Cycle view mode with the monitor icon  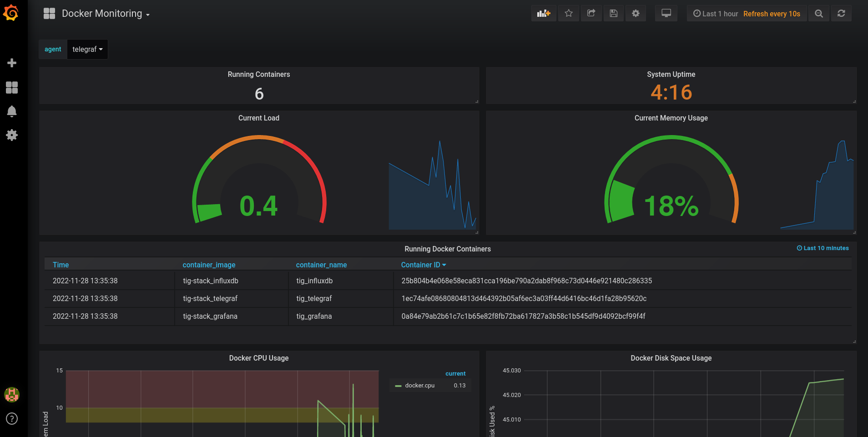click(x=666, y=14)
